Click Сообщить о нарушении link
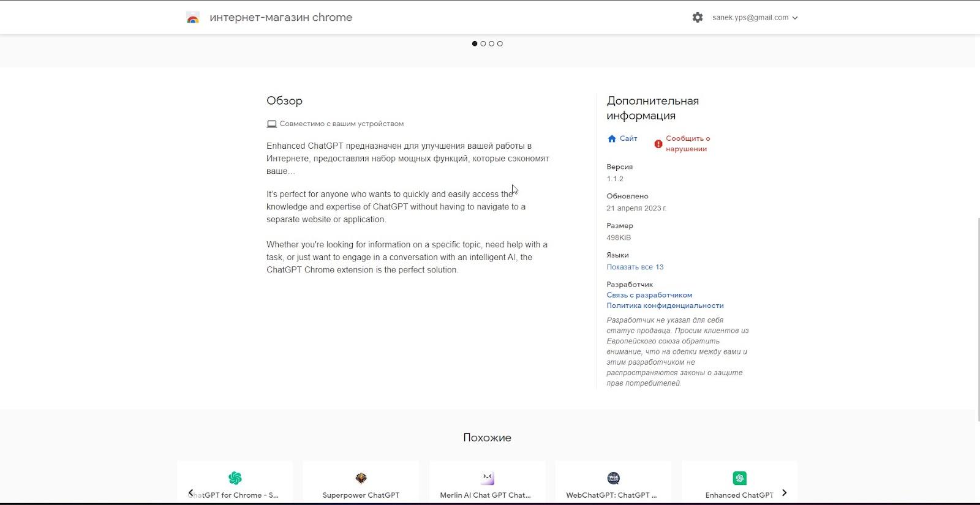980x505 pixels. pyautogui.click(x=688, y=144)
